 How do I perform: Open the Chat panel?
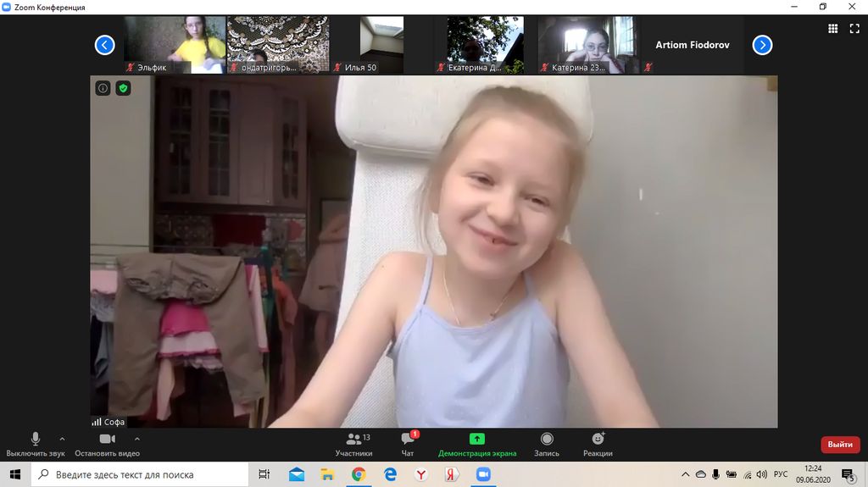(x=408, y=440)
